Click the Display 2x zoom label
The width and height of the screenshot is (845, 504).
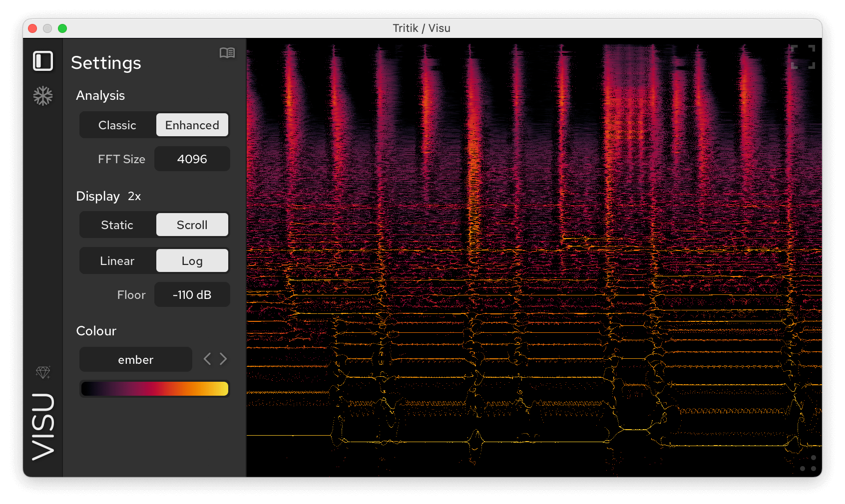(134, 196)
